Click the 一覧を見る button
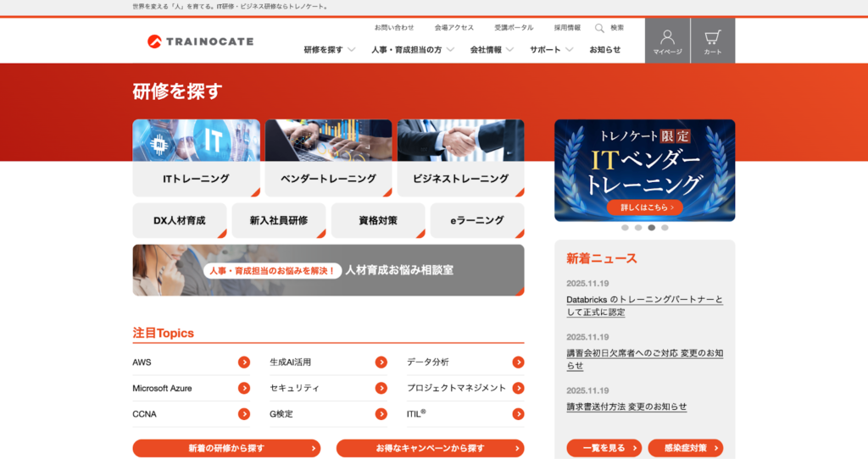 point(604,448)
